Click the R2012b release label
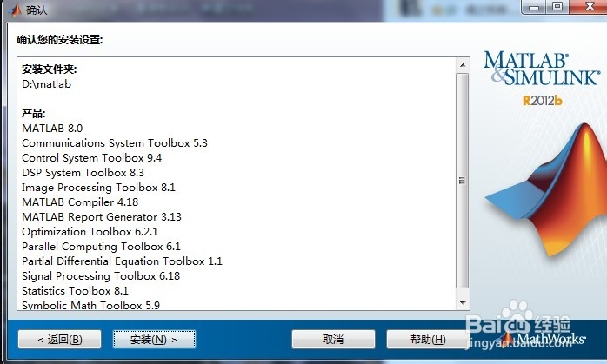This screenshot has height=364, width=607. (x=542, y=101)
